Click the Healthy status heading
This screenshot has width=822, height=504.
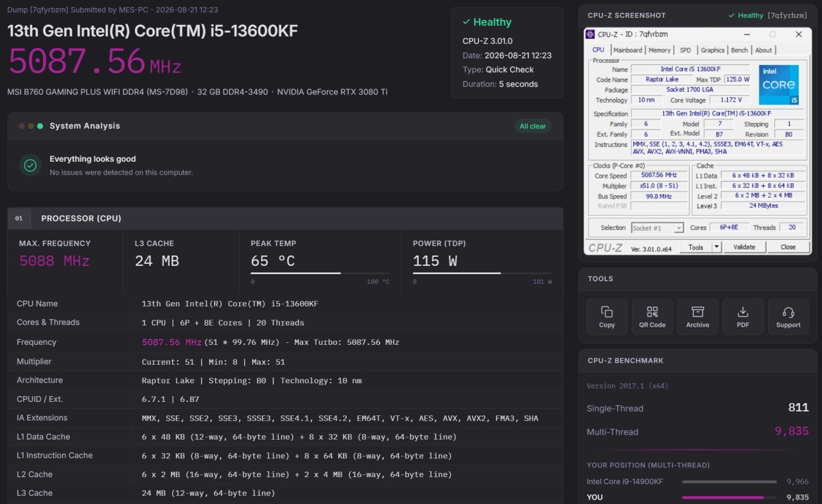click(487, 22)
